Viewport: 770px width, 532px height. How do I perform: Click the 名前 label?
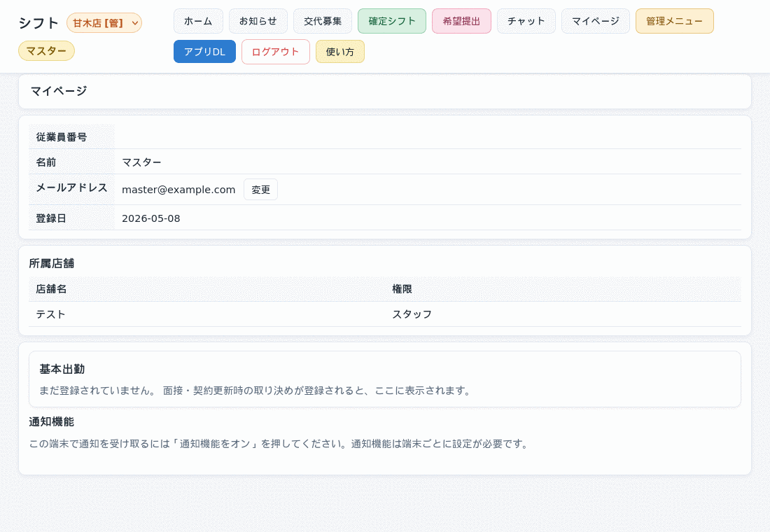pyautogui.click(x=46, y=162)
